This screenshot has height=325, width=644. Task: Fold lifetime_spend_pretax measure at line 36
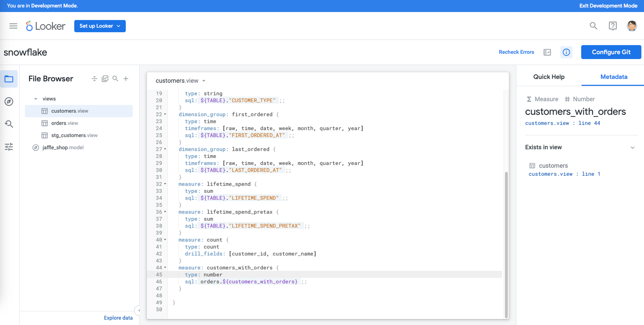165,212
